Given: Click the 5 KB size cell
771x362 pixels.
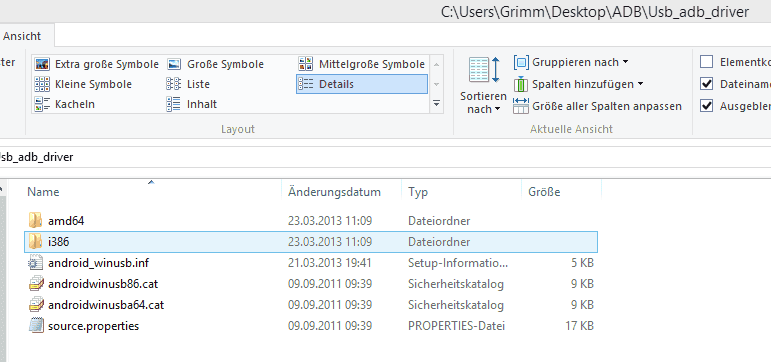Looking at the screenshot, I should point(583,263).
